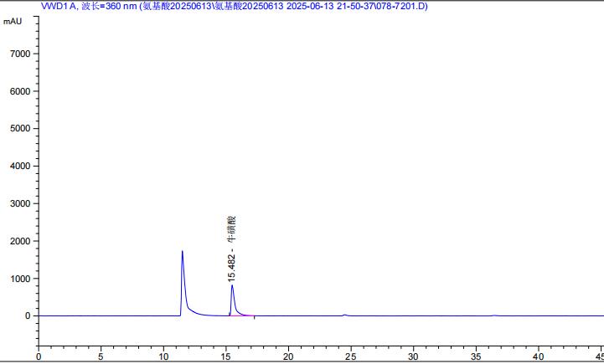Click the tiny bump near 36.5 minutes
Screen dimensions: 604x364
pos(494,315)
